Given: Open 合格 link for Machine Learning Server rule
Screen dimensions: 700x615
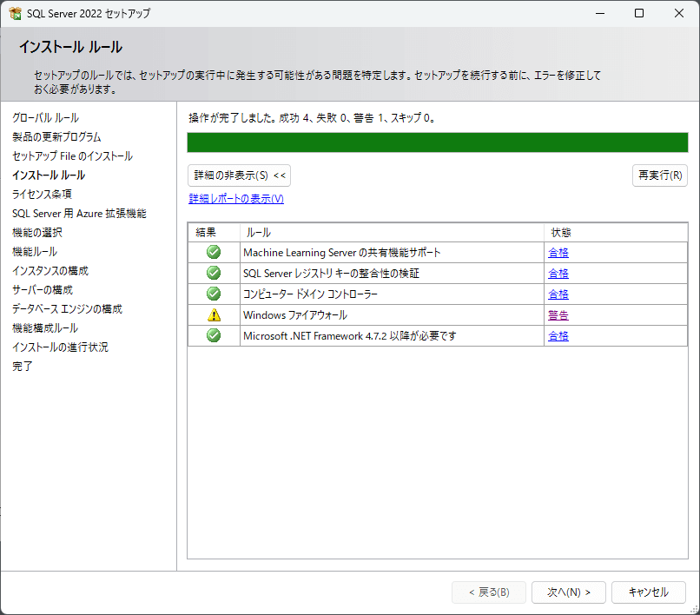Looking at the screenshot, I should coord(558,253).
